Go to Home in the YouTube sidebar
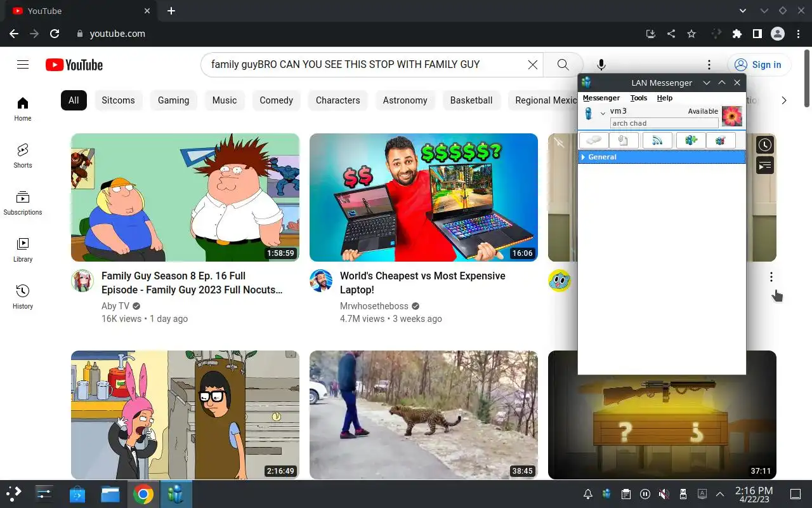Screen dimensions: 812x508 pos(23,109)
